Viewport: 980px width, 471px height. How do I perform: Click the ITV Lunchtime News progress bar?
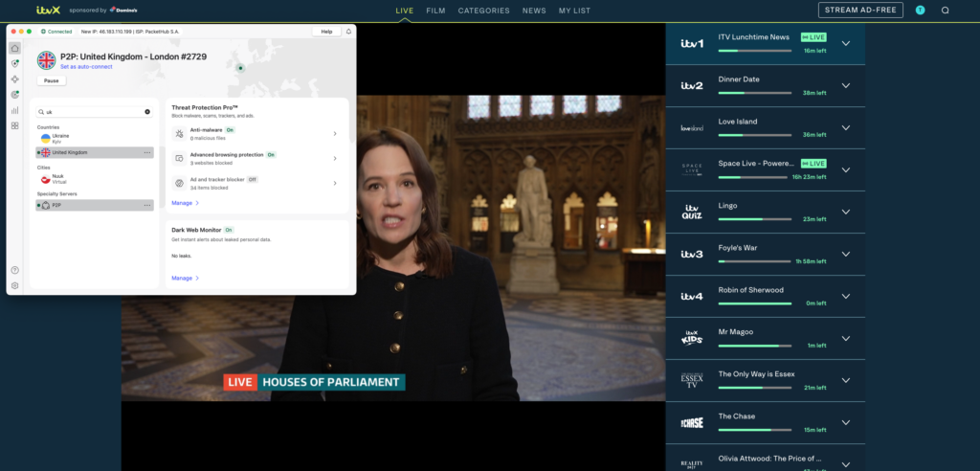pyautogui.click(x=755, y=51)
